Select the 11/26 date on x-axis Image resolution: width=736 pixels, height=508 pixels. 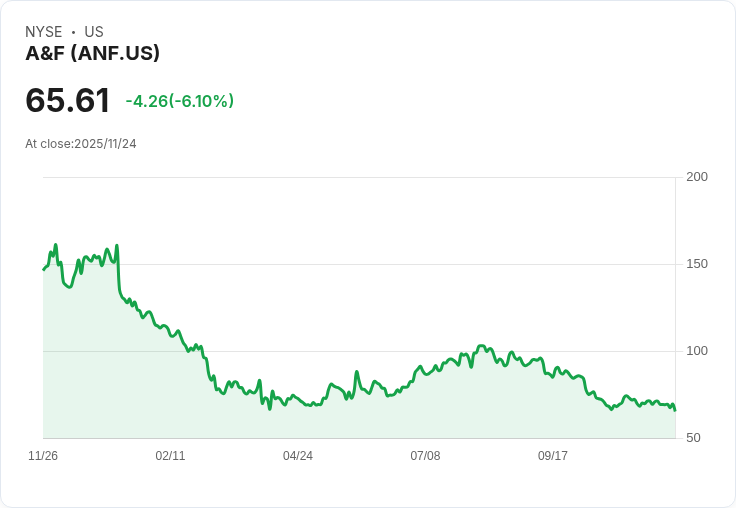[x=43, y=456]
